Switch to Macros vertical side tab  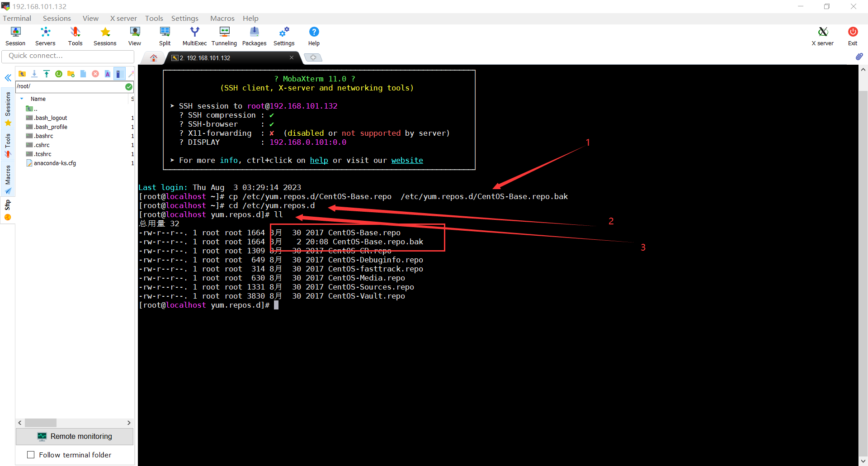pyautogui.click(x=8, y=179)
